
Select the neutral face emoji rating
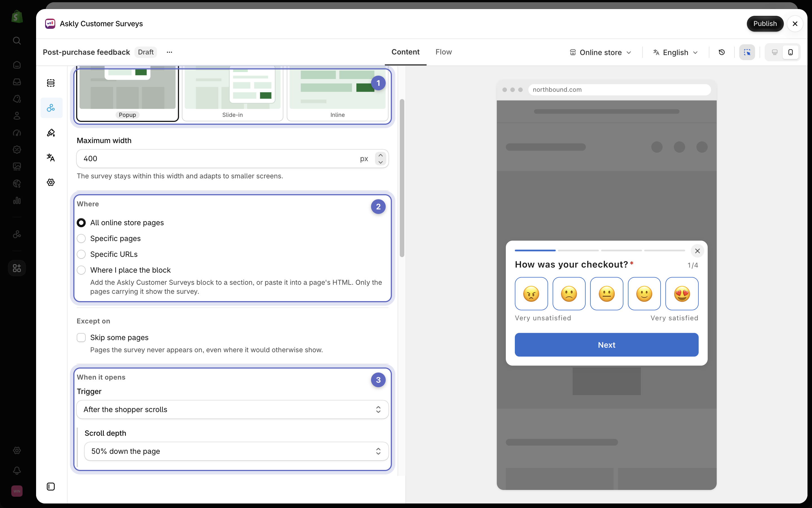(606, 294)
